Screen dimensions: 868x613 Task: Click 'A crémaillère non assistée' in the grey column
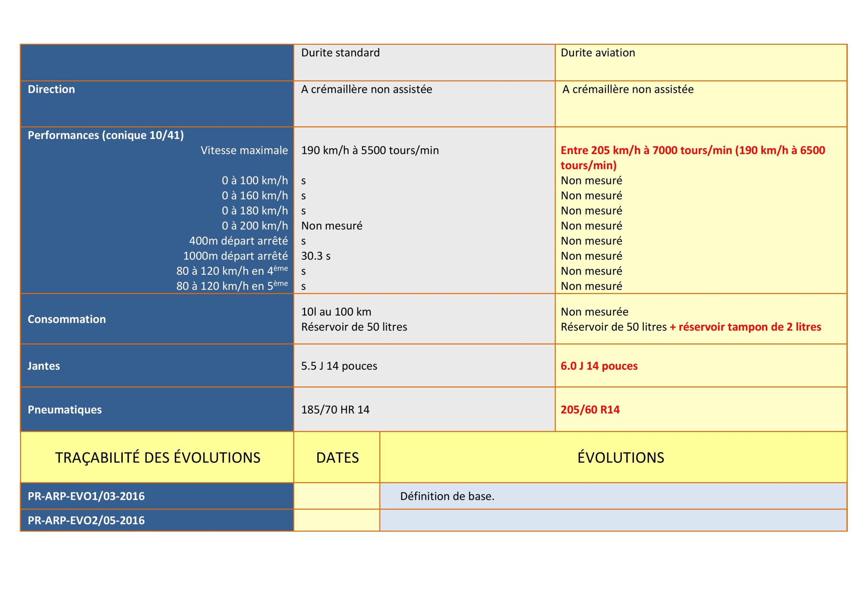point(366,89)
